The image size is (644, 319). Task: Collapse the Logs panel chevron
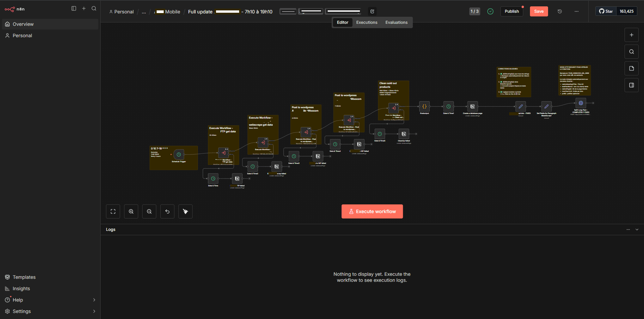tap(637, 230)
